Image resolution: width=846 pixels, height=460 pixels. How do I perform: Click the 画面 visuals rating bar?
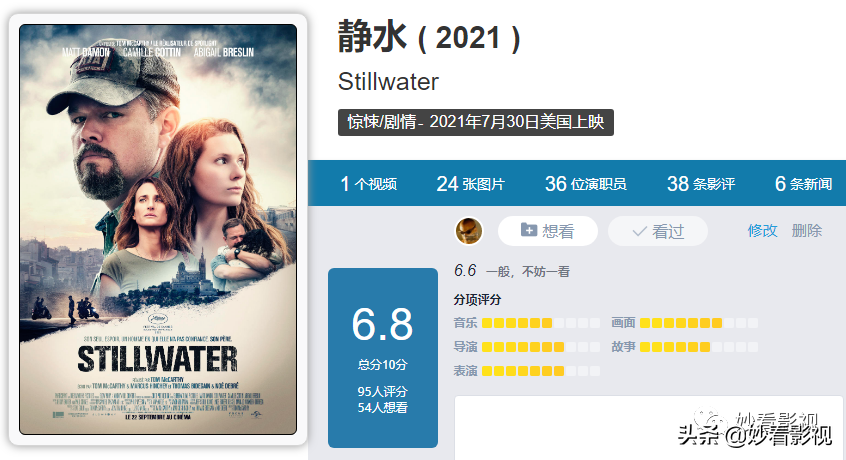point(699,323)
